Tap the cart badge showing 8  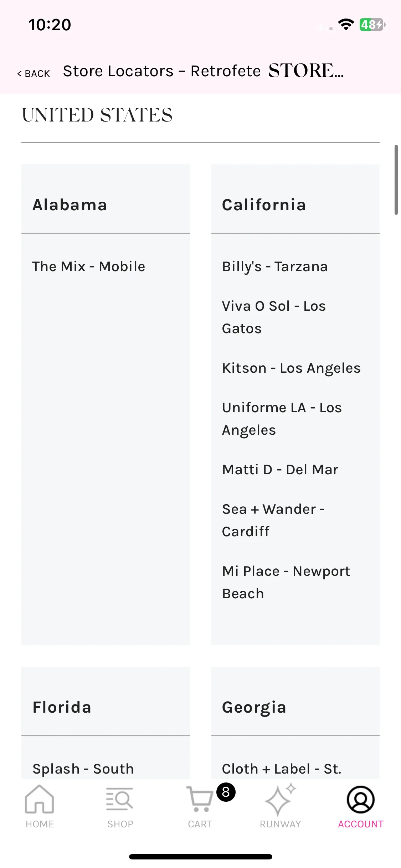pos(226,792)
